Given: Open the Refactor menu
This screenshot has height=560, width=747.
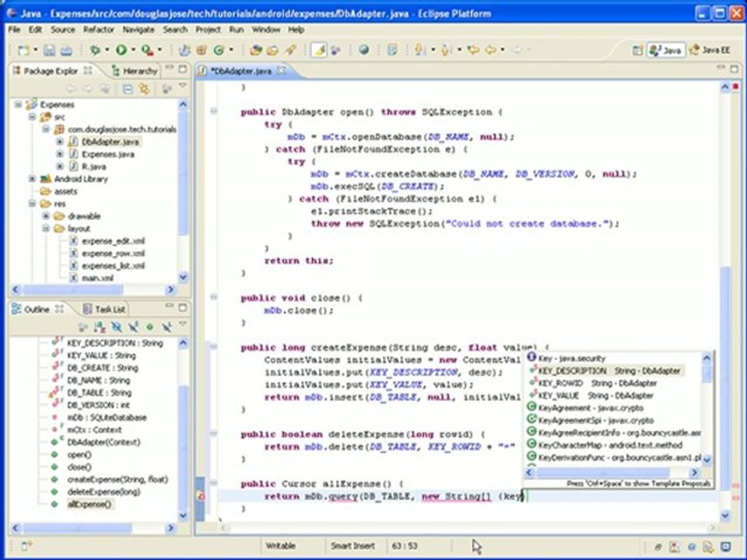Looking at the screenshot, I should (x=99, y=30).
